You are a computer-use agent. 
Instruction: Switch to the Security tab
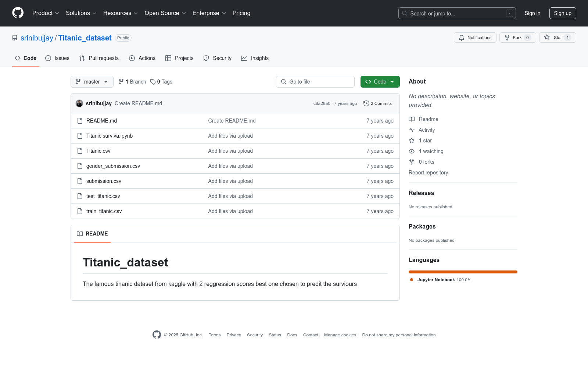click(218, 58)
